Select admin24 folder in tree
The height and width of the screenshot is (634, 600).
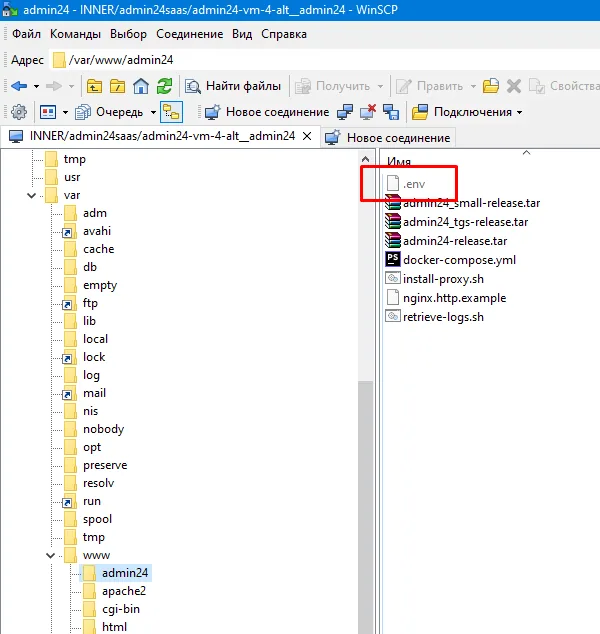[x=116, y=573]
